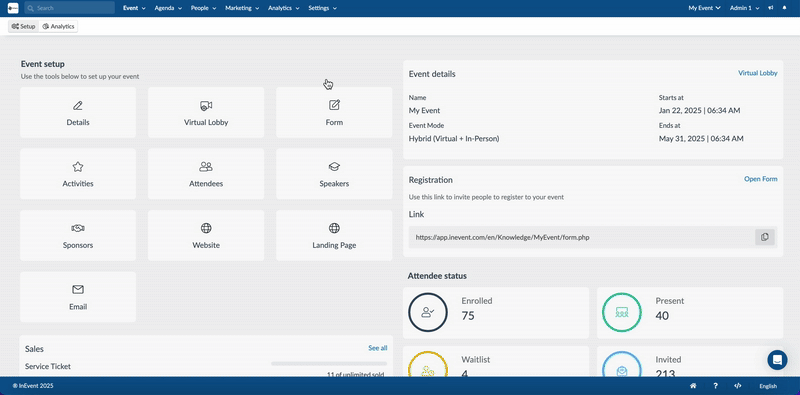Click the enrolled count '75'

point(468,316)
